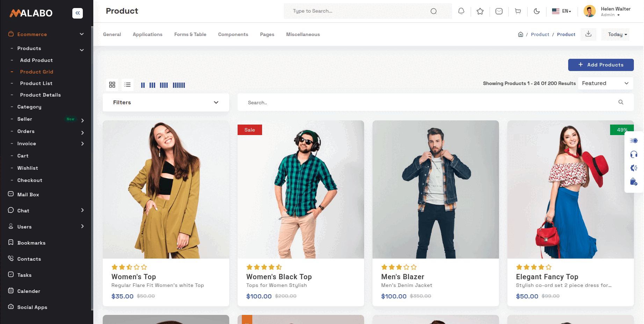Click the Women's Top star rating
Viewport: 644px width, 324px height.
(129, 267)
